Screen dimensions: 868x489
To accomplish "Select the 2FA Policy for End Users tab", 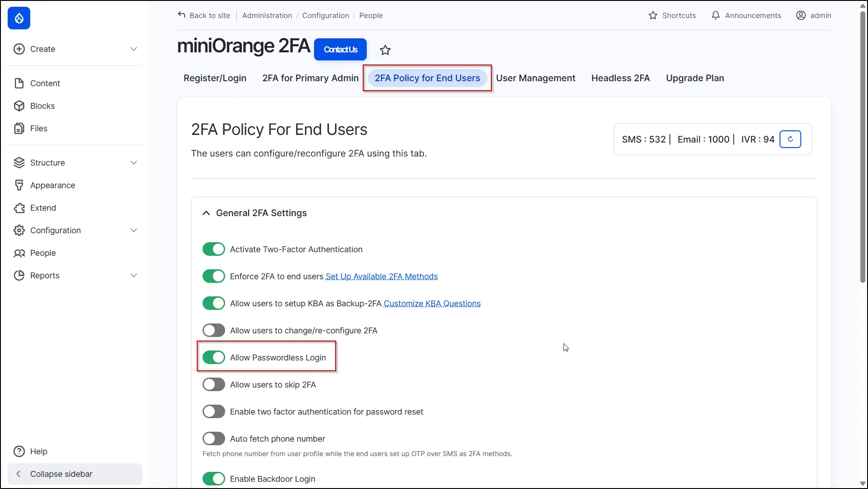I will (427, 78).
